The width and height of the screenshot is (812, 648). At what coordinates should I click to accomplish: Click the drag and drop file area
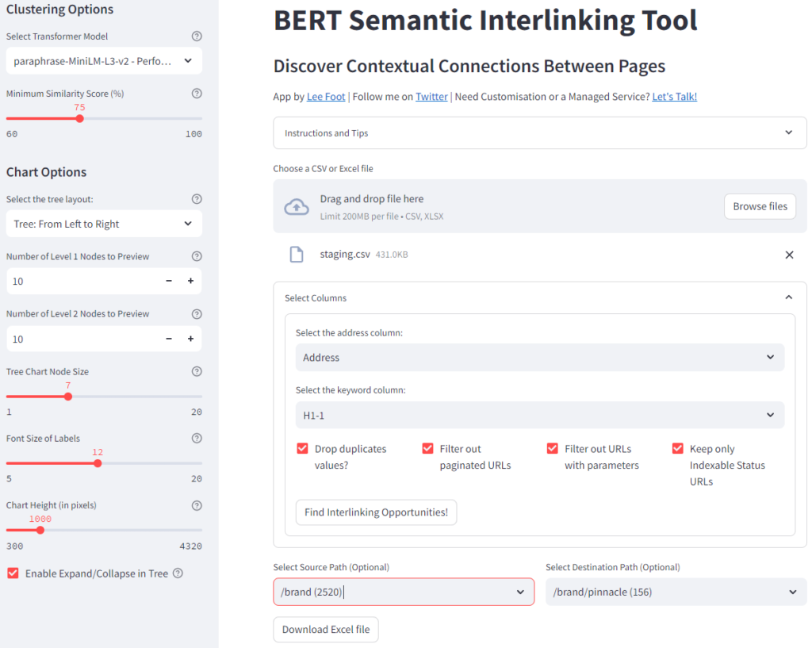pyautogui.click(x=539, y=206)
